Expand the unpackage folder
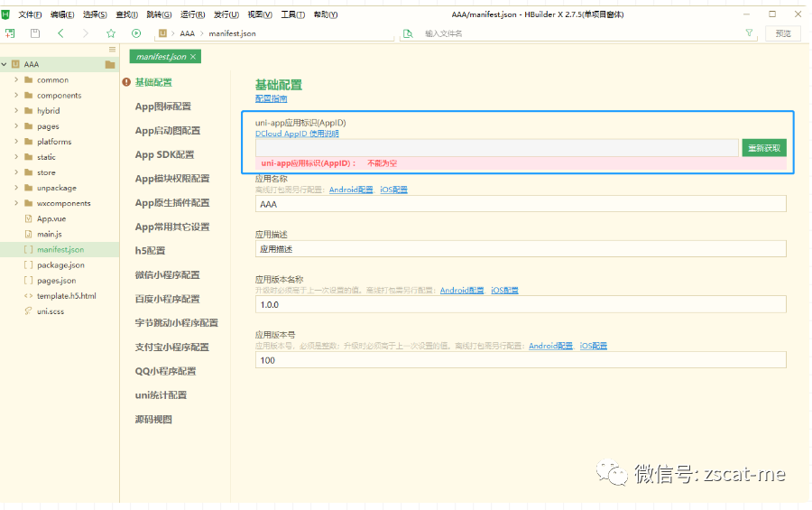 click(16, 188)
